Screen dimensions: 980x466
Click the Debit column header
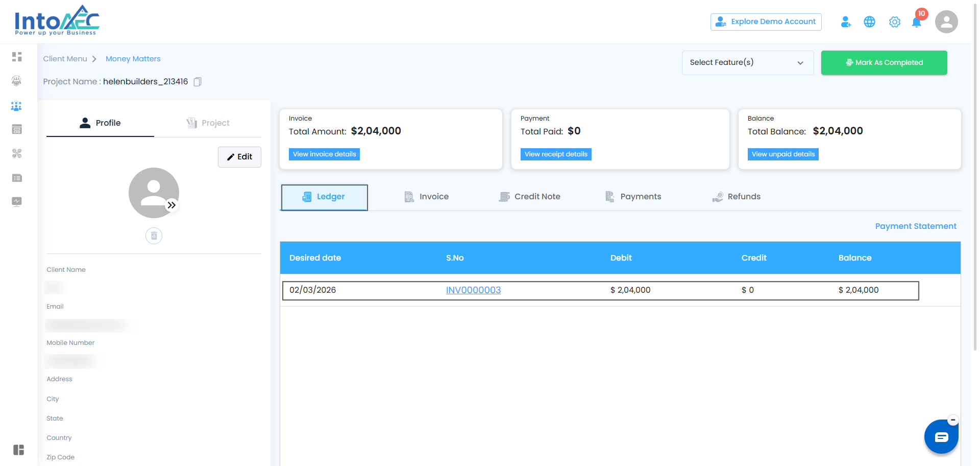[x=621, y=258]
